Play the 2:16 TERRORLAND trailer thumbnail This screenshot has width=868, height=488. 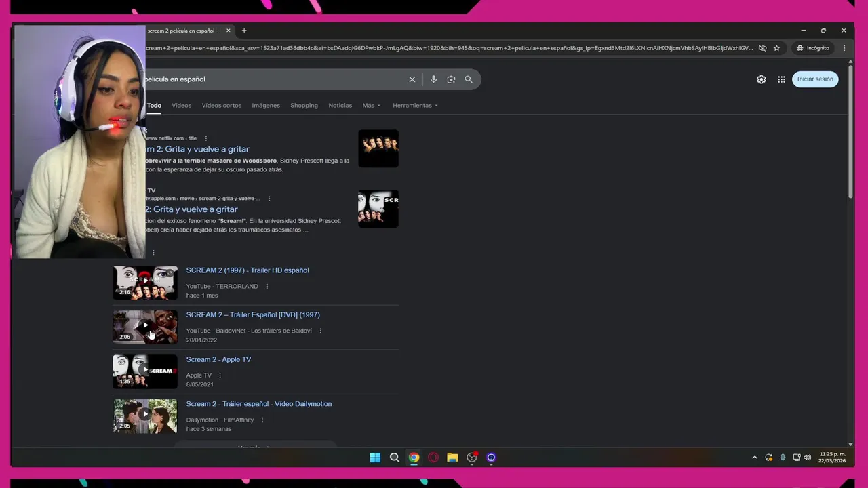click(145, 283)
